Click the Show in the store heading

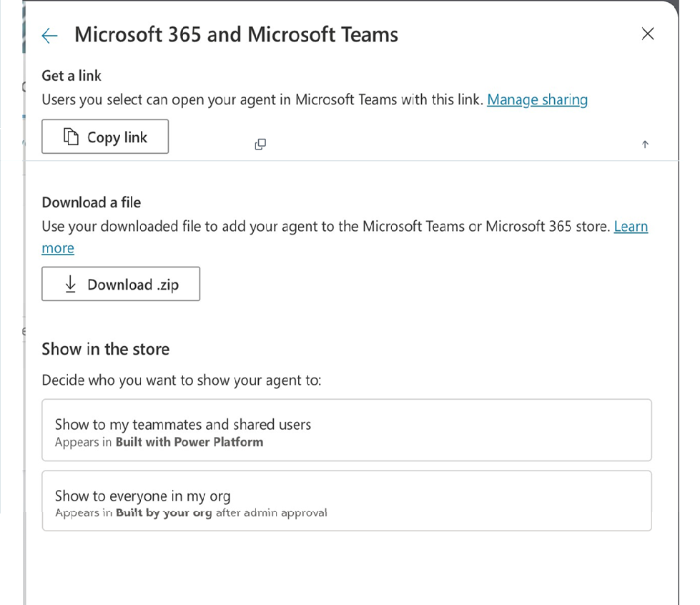[x=105, y=349]
